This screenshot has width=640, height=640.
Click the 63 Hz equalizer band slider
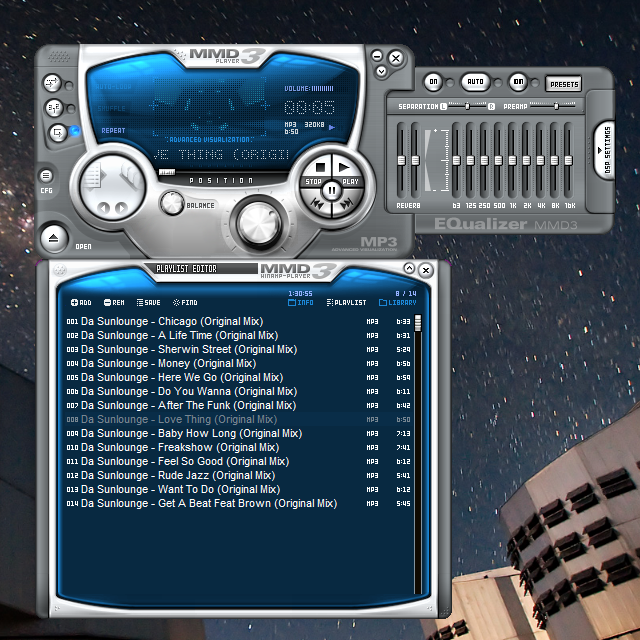click(x=457, y=160)
